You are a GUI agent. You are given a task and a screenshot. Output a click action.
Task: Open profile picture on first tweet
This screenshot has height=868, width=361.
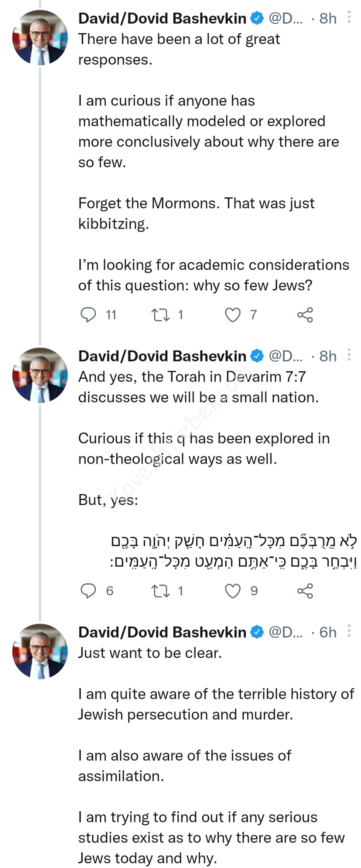(x=40, y=38)
